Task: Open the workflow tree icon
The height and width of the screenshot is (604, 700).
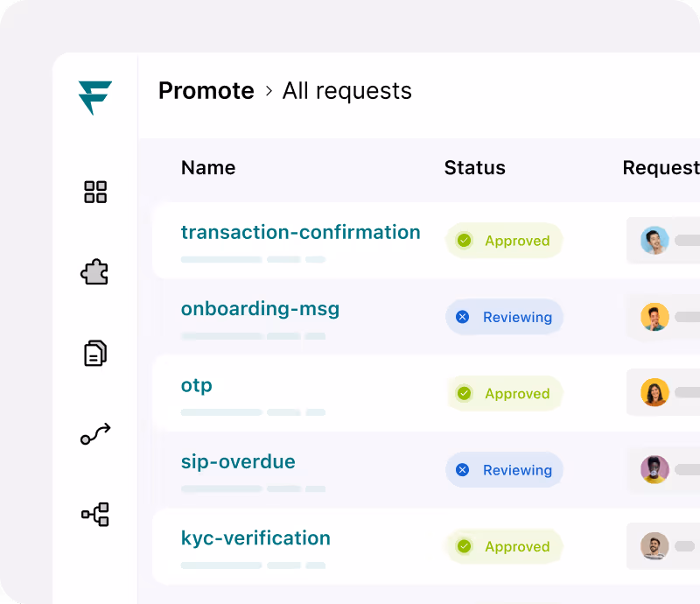Action: click(95, 514)
